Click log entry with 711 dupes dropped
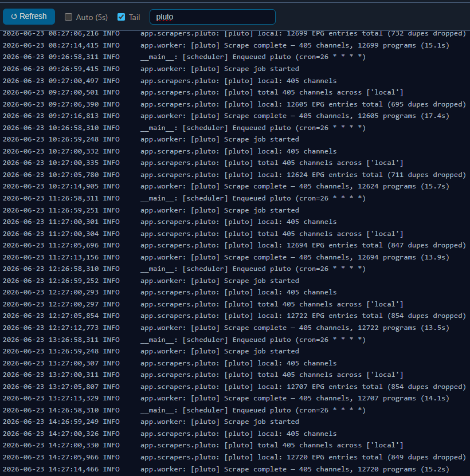470x476 pixels. pyautogui.click(x=234, y=175)
